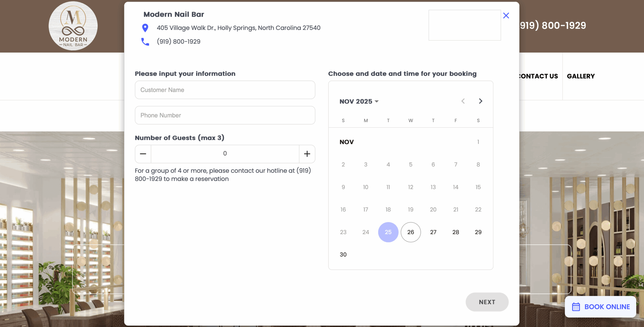Increase the guest count with the plus button
Image resolution: width=644 pixels, height=327 pixels.
307,154
